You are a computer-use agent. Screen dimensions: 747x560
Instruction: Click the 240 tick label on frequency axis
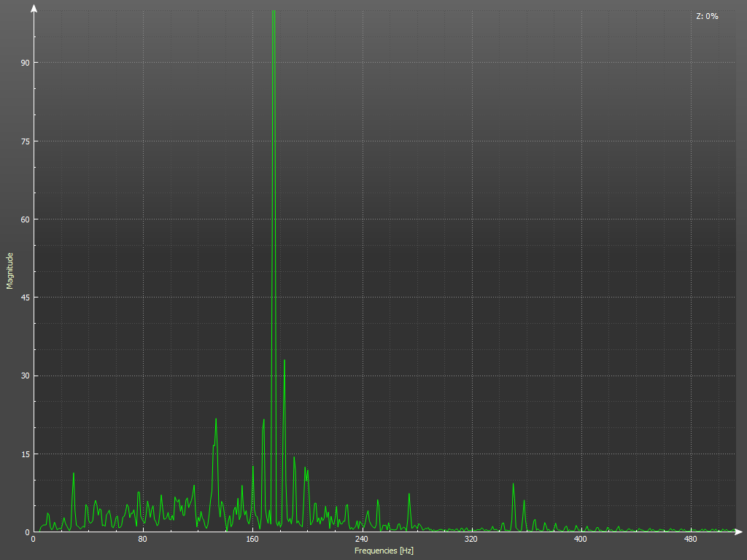tap(362, 540)
